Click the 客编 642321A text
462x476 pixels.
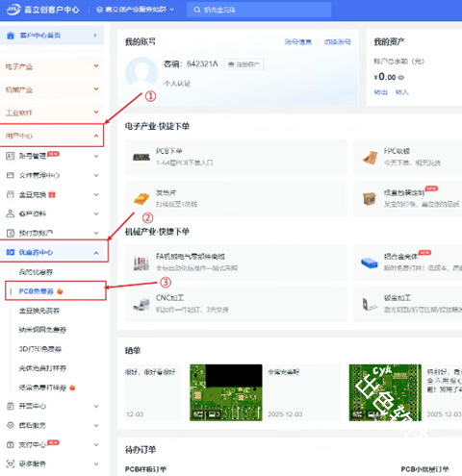(191, 64)
